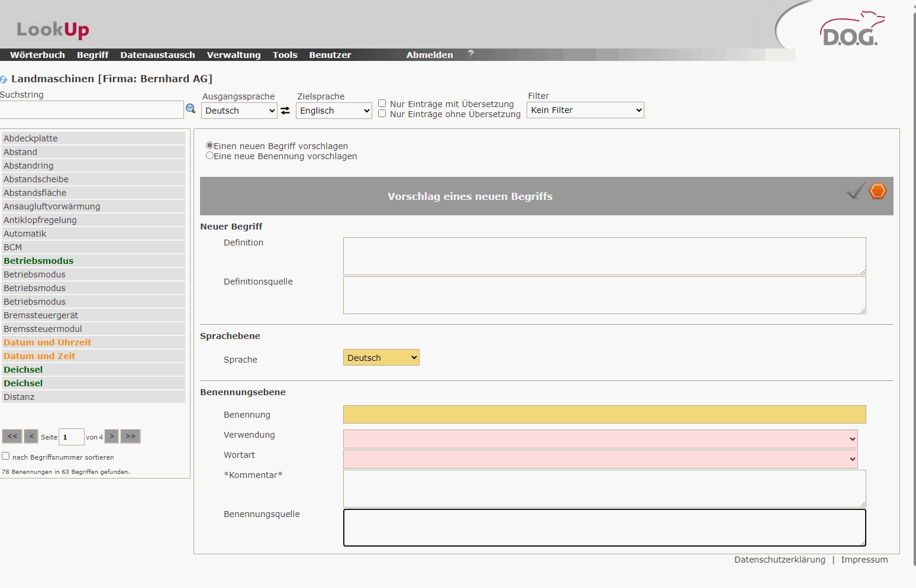Go to the last page of results

(130, 437)
